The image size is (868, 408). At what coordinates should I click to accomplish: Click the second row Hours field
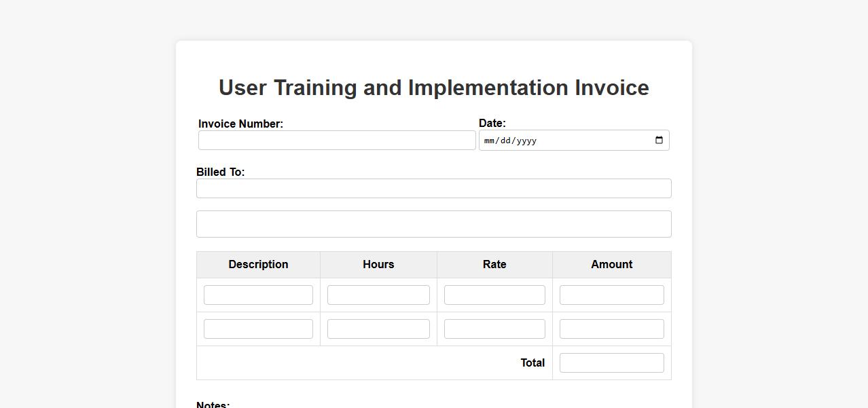pos(378,329)
